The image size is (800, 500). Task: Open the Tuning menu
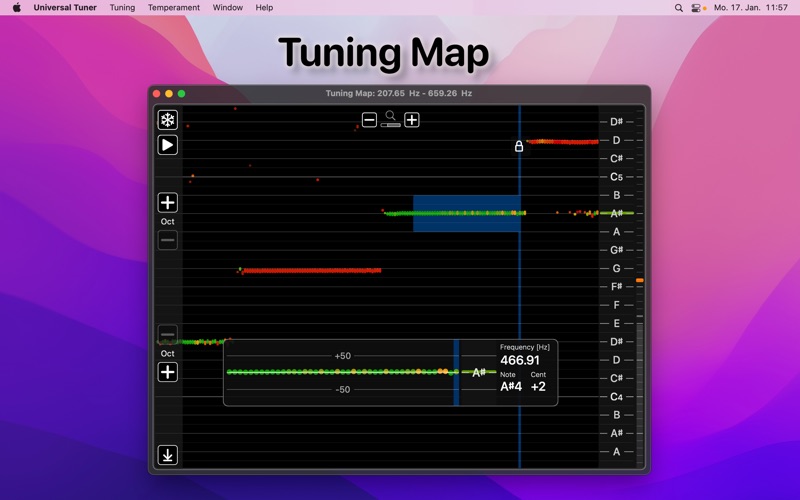[122, 8]
